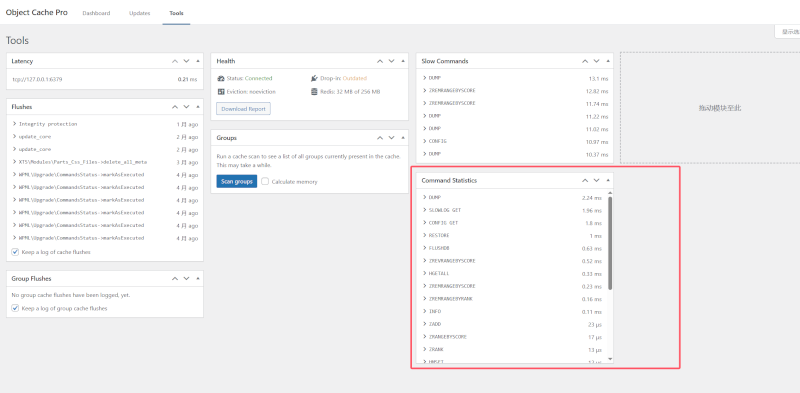Move the Command Statistics panel down
Image resolution: width=800 pixels, height=393 pixels.
tap(596, 180)
